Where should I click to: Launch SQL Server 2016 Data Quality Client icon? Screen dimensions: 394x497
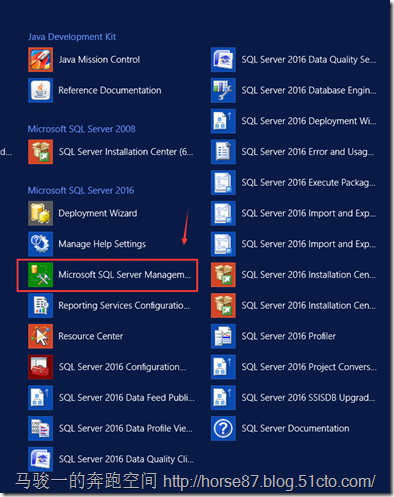[40, 459]
